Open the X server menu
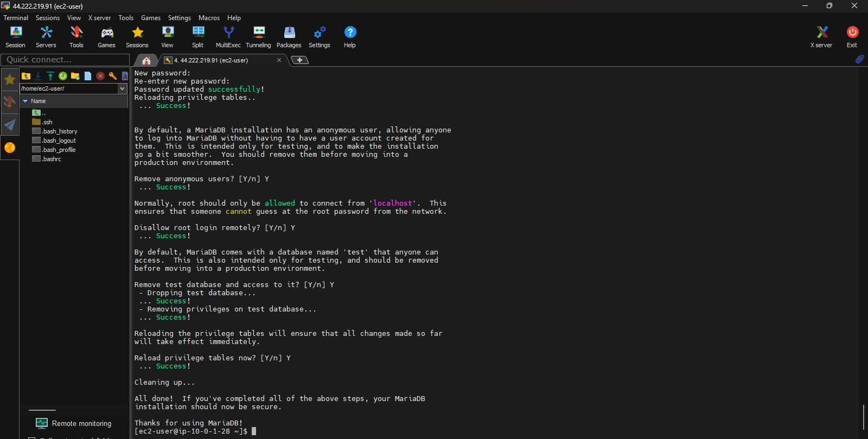Screen dimensions: 868x439 click(99, 18)
